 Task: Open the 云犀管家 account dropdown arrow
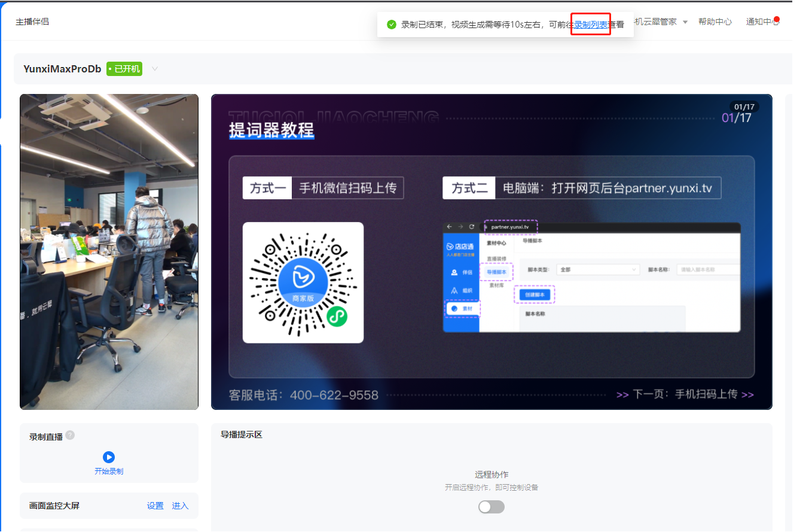[685, 22]
